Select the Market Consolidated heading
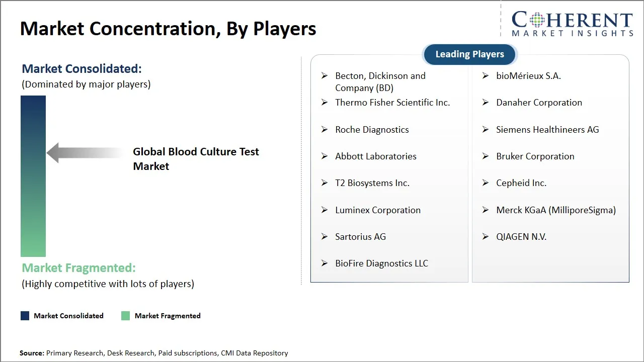 (x=81, y=68)
